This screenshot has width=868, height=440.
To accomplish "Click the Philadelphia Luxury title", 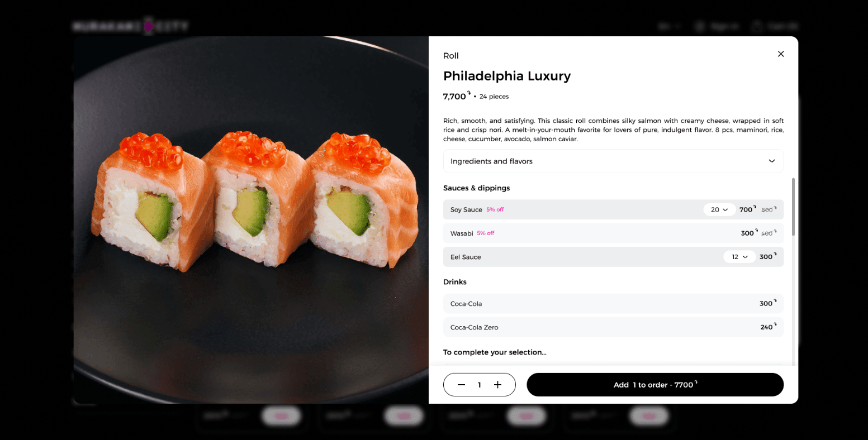I will click(507, 76).
